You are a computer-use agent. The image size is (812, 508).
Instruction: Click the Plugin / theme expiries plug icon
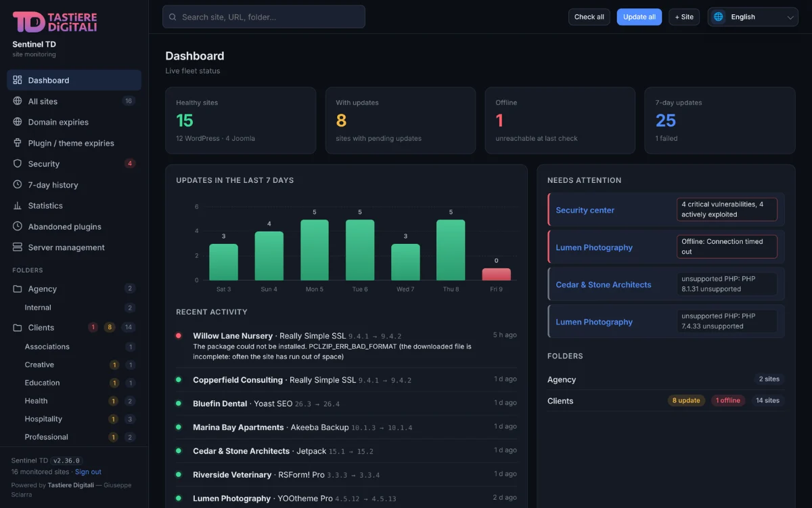click(x=18, y=143)
